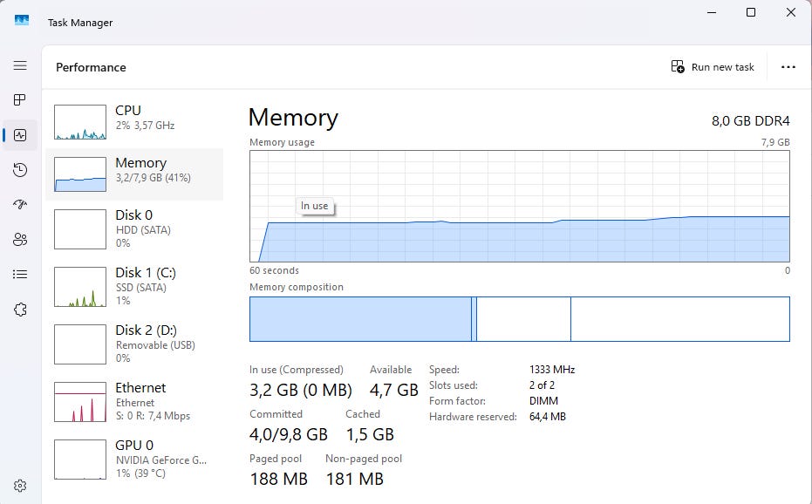The image size is (812, 504).
Task: Click the Paged pool value 188 MB
Action: (x=278, y=479)
